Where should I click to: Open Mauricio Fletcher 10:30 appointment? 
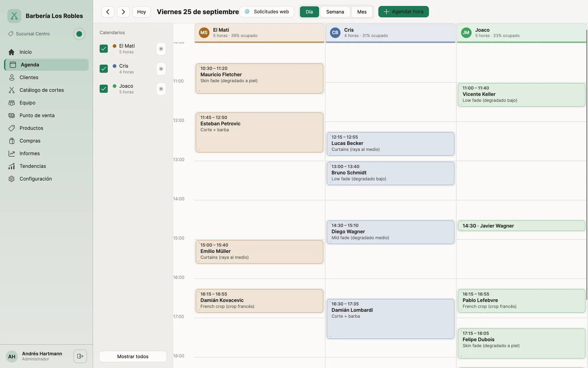(259, 79)
